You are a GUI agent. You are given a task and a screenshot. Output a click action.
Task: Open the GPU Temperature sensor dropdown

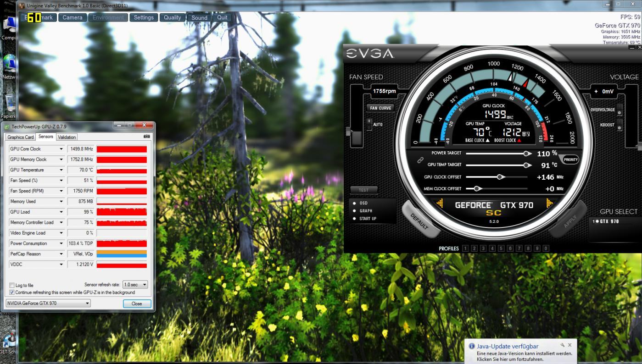(x=61, y=170)
